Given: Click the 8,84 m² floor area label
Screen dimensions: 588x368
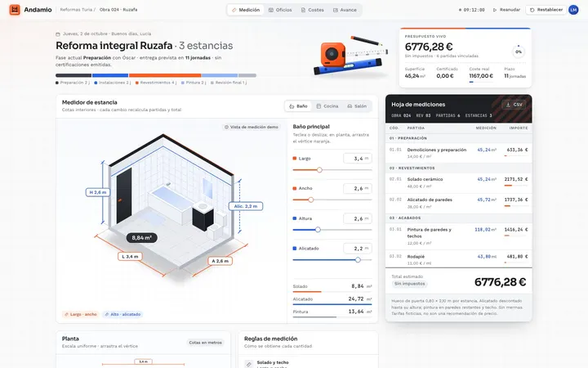Looking at the screenshot, I should click(142, 238).
